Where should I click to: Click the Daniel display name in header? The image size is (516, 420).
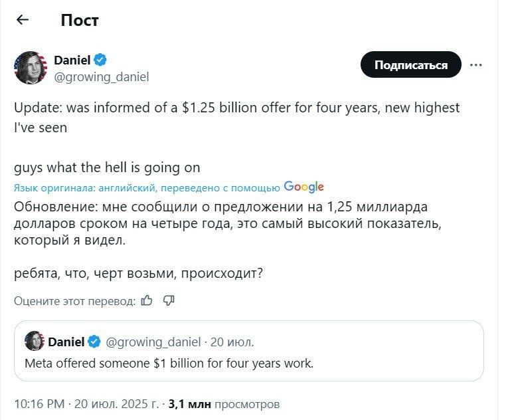point(72,60)
